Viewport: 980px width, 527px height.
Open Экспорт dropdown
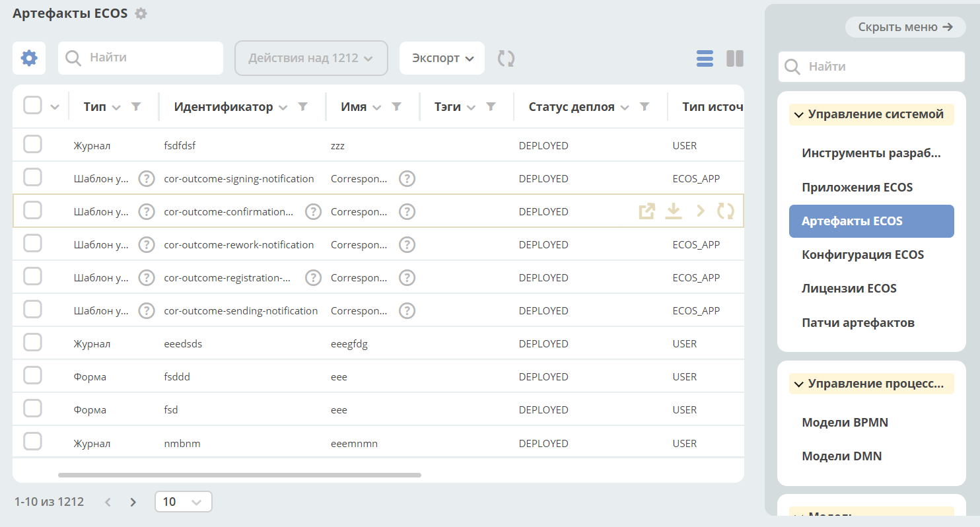[x=442, y=58]
